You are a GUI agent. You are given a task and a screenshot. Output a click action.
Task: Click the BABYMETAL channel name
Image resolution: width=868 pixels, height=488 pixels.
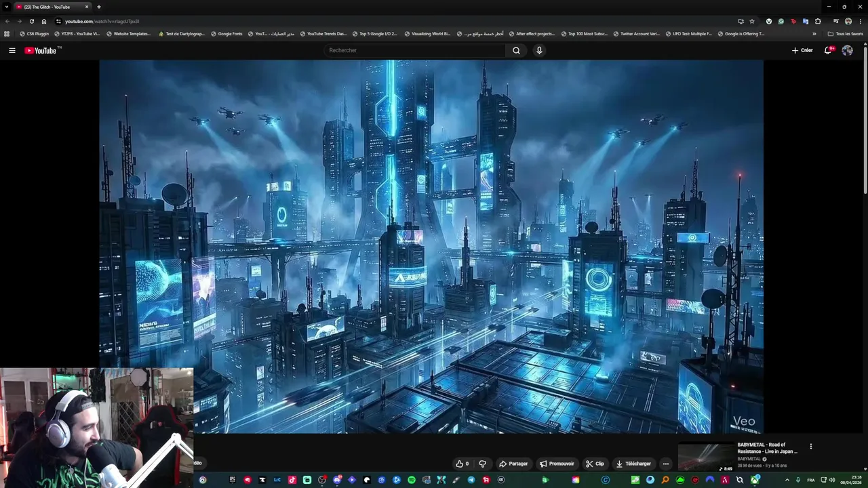tap(749, 459)
